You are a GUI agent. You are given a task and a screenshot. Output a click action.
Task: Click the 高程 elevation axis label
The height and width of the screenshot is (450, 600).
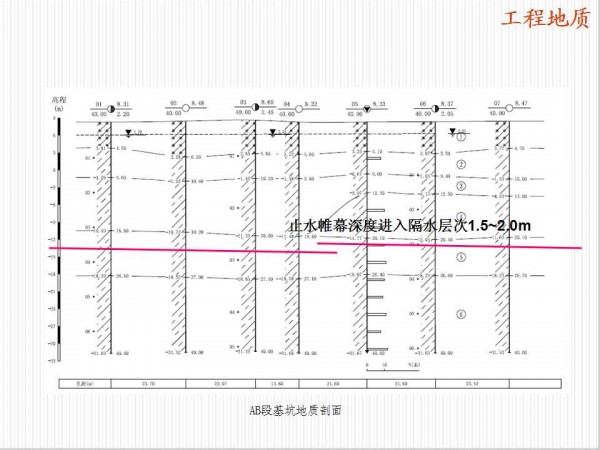(58, 102)
